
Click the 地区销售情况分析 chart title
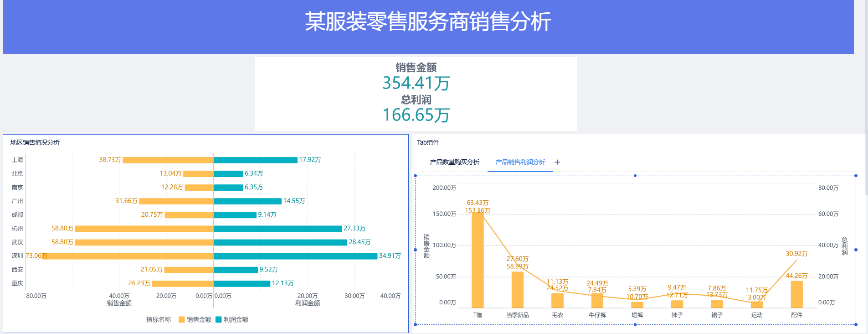pos(35,142)
